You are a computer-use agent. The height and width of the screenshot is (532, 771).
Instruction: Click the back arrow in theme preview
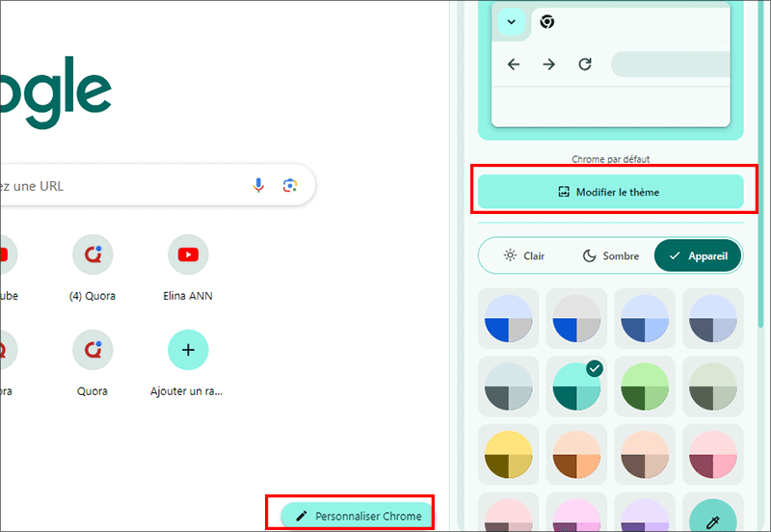tap(514, 65)
